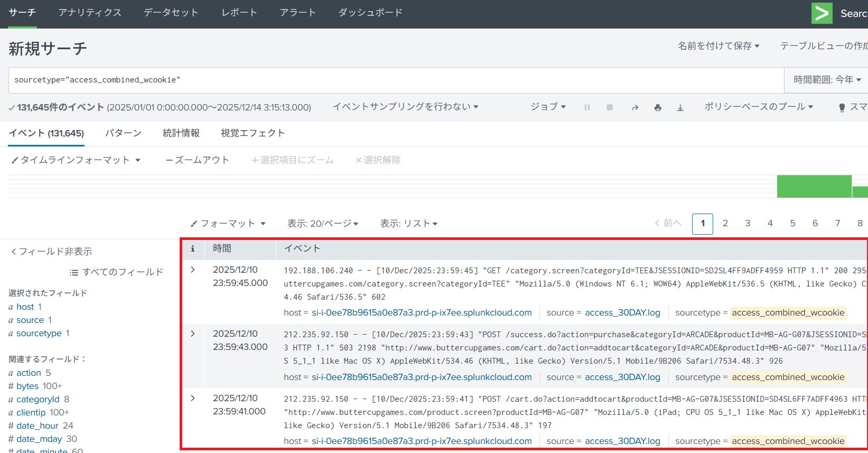Screen dimensions: 868x453
Task: Expand the 23:59:45 event row
Action: pyautogui.click(x=193, y=270)
